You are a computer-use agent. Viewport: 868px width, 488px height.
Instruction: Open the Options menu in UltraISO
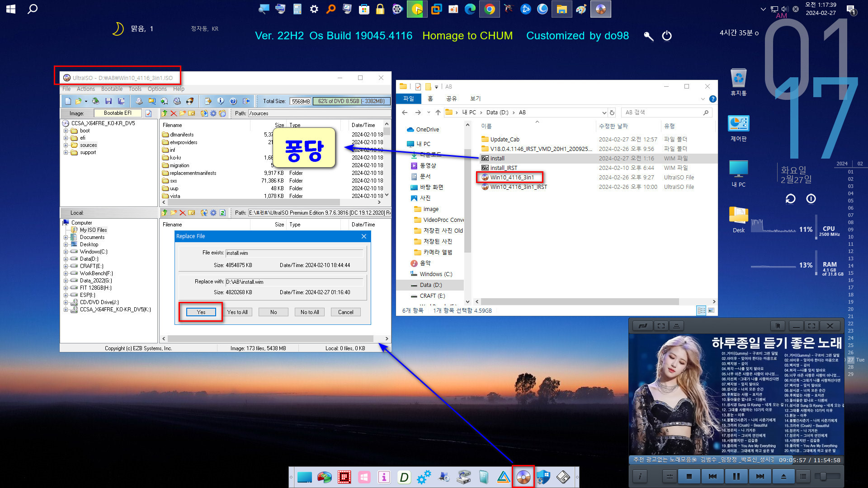tap(157, 89)
